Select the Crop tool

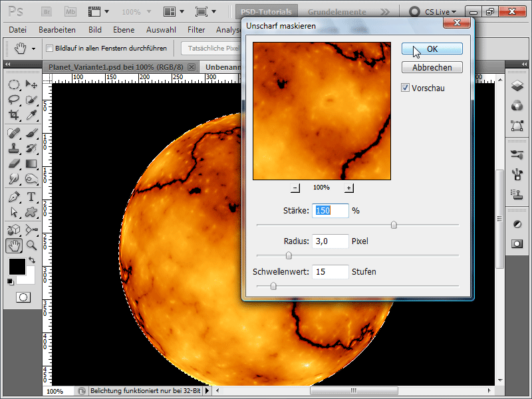pos(13,114)
